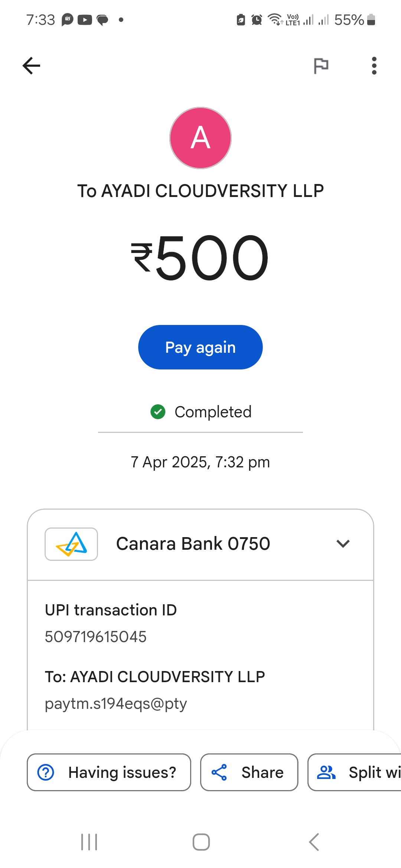Expand the Canara Bank 0750 chevron

click(x=343, y=544)
